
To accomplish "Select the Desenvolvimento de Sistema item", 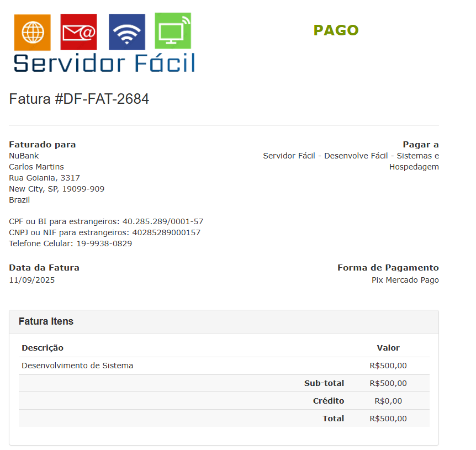I will point(77,366).
